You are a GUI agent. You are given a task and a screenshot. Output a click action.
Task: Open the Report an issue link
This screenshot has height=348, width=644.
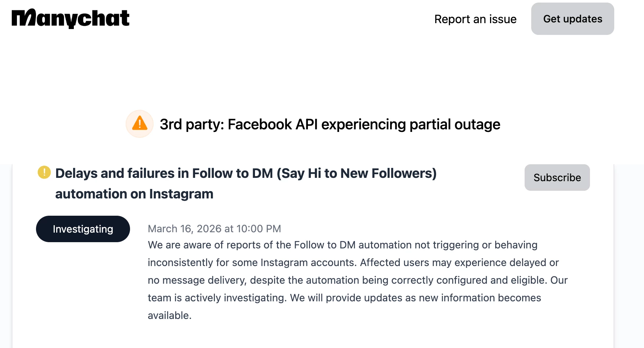[475, 19]
